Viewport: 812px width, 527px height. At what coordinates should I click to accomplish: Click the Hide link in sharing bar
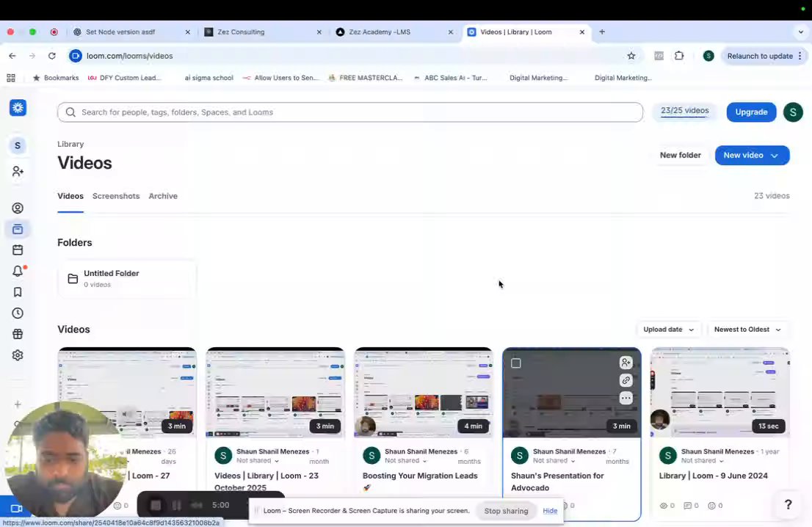pos(550,511)
